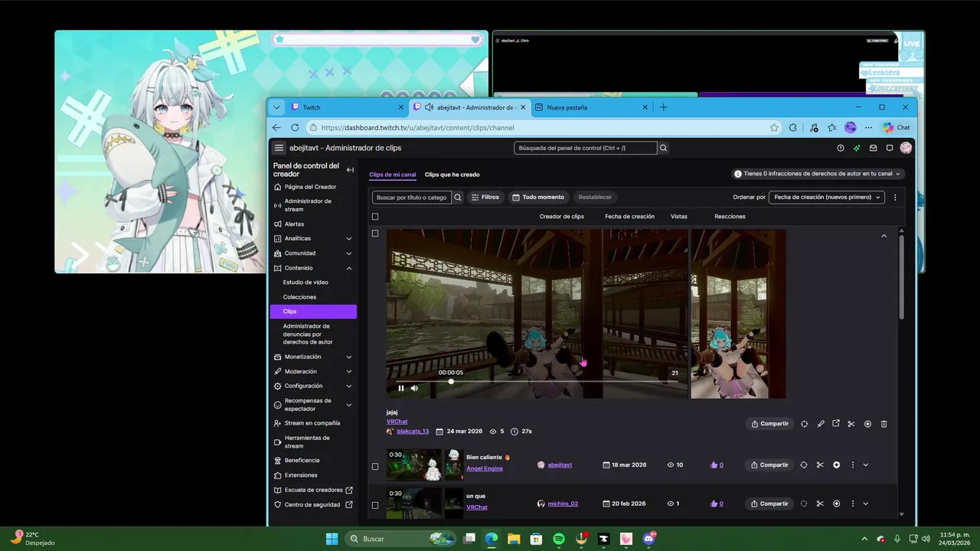
Task: Open more options on un que row
Action: (852, 504)
